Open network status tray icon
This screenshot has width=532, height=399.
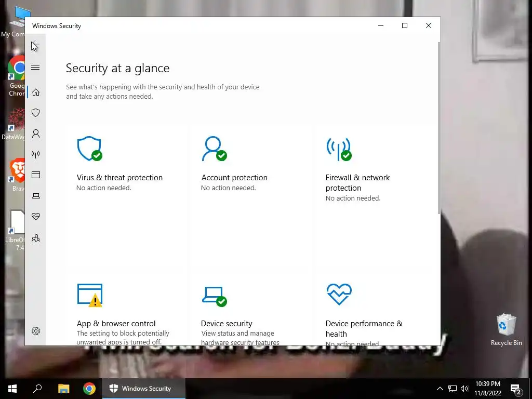[453, 389]
